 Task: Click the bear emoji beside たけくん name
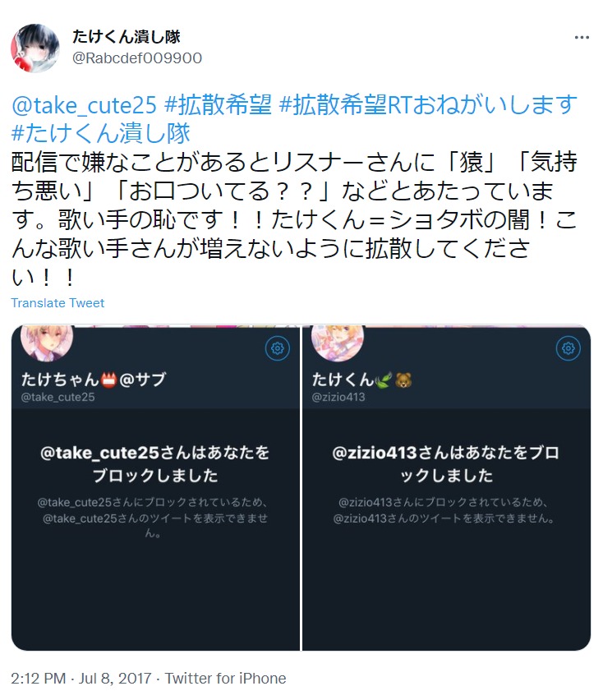403,380
